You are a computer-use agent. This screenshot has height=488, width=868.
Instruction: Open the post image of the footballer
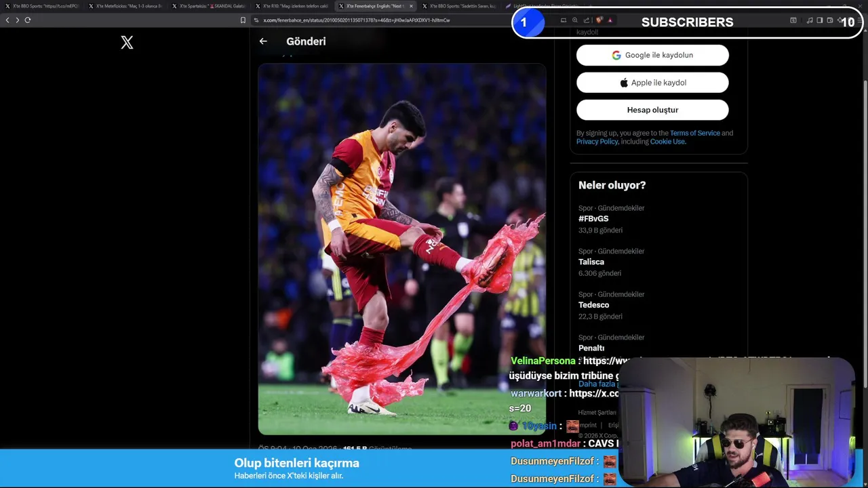tap(401, 249)
